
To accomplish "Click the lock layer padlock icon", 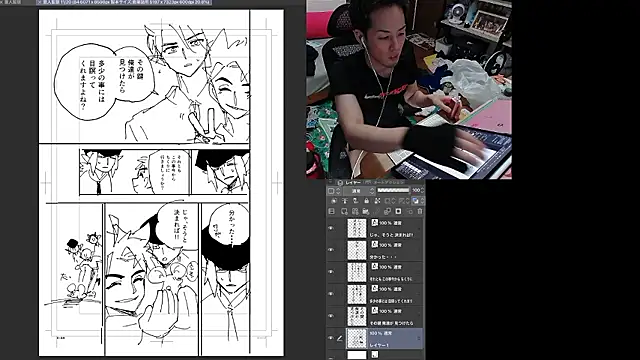I will (x=367, y=201).
